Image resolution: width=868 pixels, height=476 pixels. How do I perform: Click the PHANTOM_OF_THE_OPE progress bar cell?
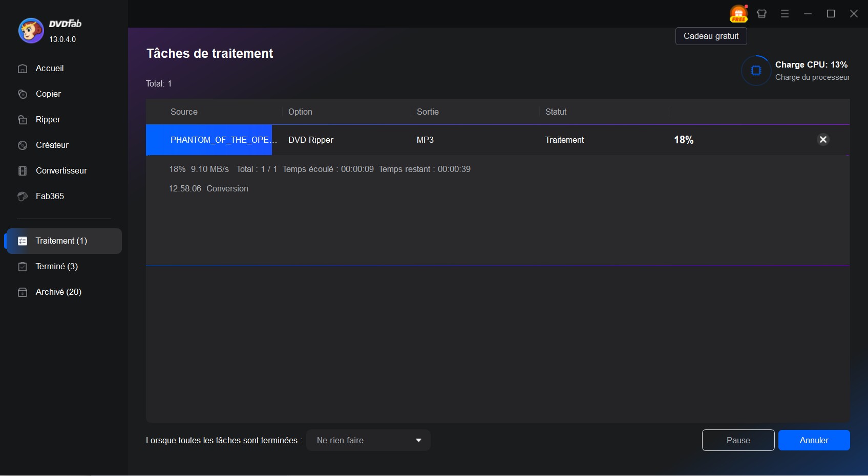(x=209, y=140)
